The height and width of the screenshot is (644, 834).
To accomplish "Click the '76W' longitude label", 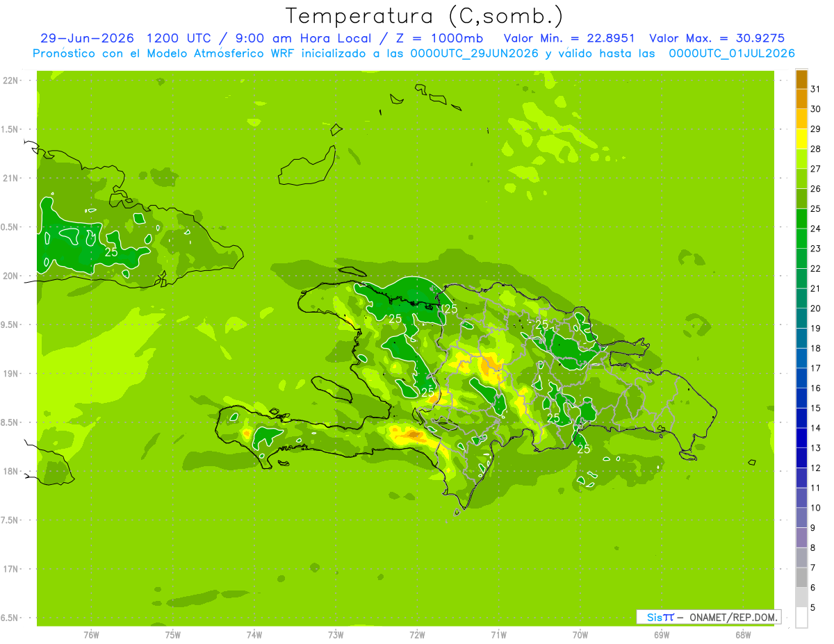I will pyautogui.click(x=91, y=635).
